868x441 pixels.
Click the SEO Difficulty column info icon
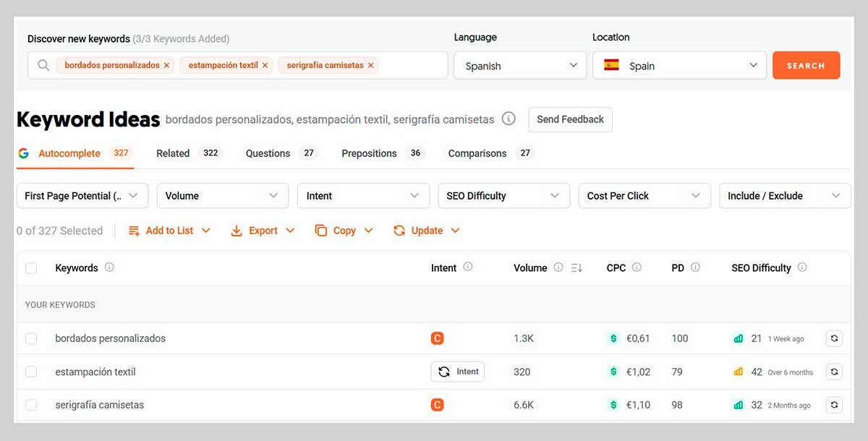(802, 267)
